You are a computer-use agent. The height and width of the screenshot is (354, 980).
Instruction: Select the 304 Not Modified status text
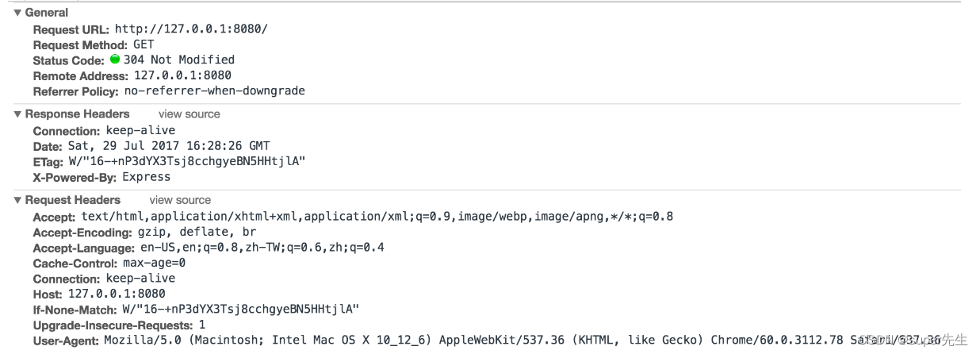[179, 60]
